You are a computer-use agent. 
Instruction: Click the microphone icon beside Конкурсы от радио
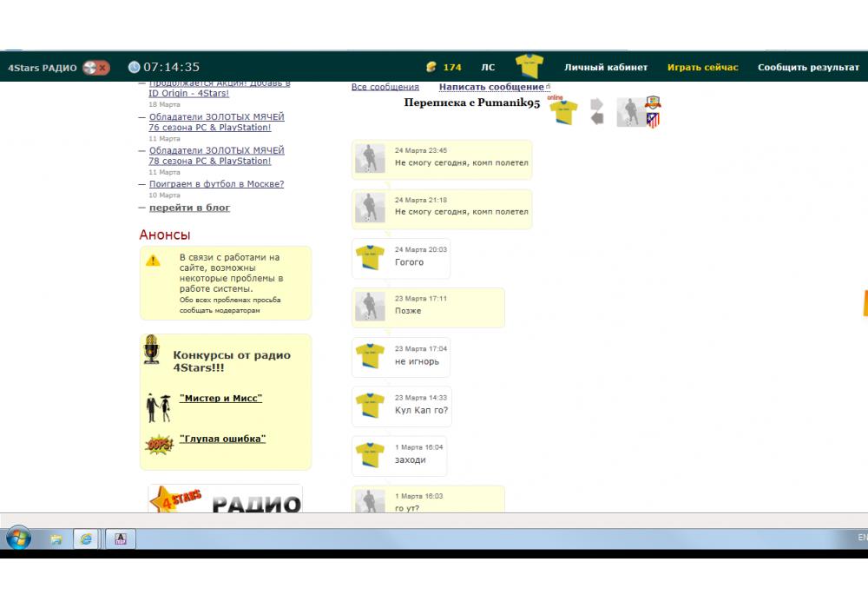pyautogui.click(x=151, y=349)
